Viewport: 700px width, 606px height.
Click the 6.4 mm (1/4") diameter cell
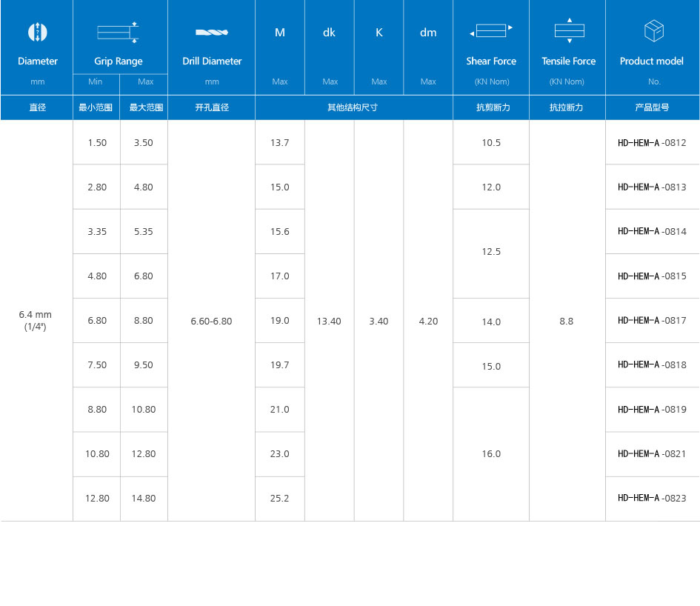coord(36,320)
